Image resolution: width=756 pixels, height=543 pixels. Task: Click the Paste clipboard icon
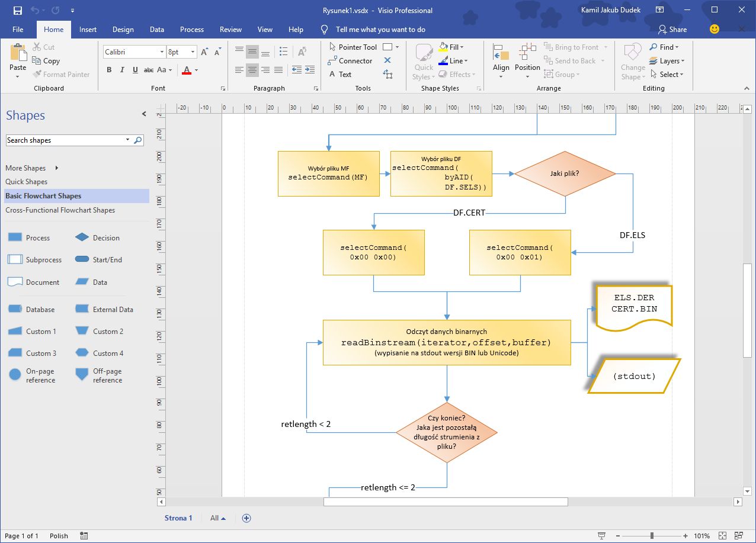coord(18,53)
